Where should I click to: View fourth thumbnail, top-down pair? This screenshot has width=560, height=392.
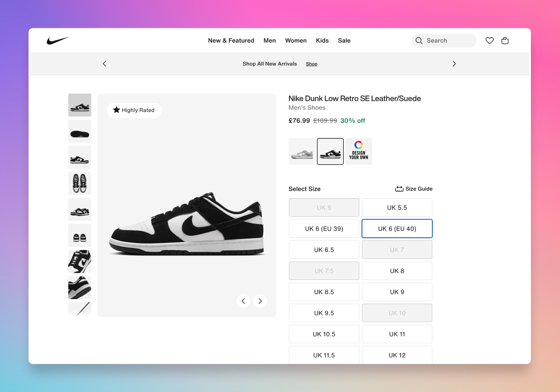[80, 183]
